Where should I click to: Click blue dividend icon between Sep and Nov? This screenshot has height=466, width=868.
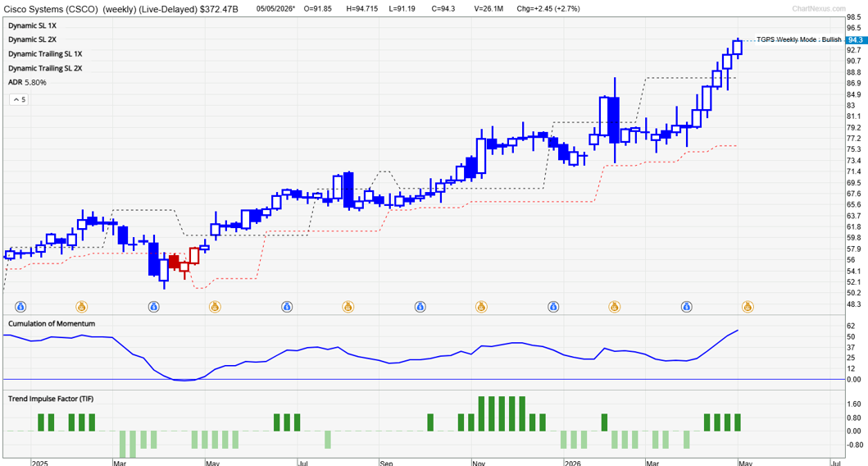click(x=420, y=306)
